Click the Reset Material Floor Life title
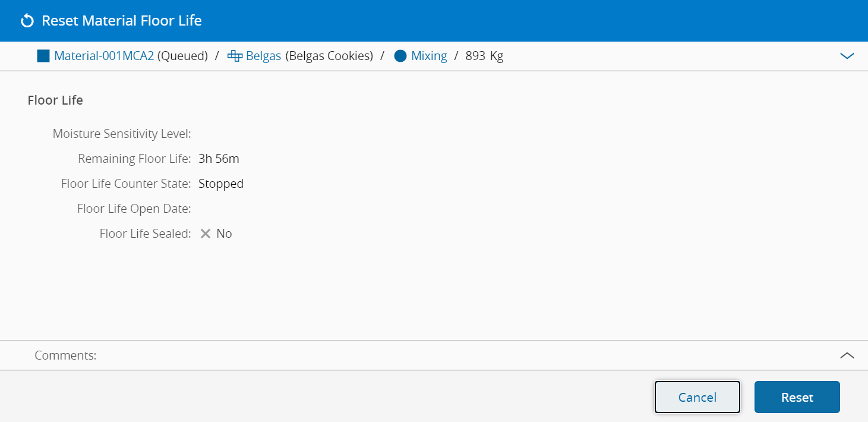This screenshot has height=422, width=868. [x=122, y=21]
